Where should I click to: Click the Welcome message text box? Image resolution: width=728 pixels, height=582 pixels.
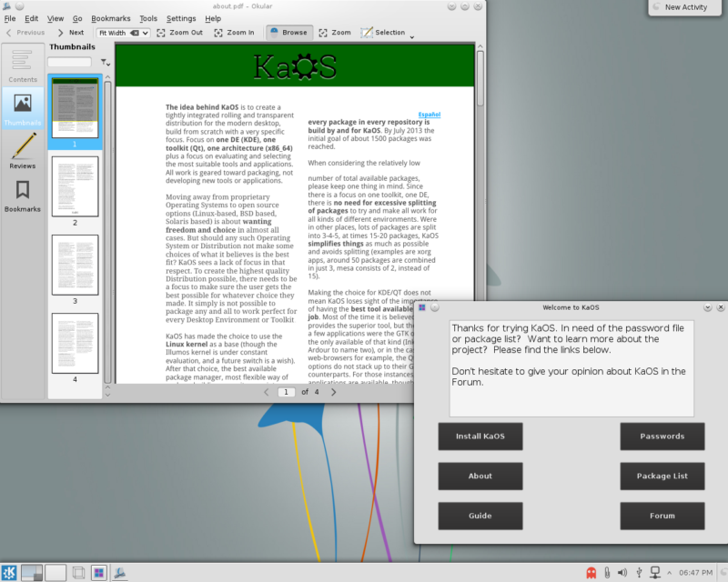[x=571, y=368]
